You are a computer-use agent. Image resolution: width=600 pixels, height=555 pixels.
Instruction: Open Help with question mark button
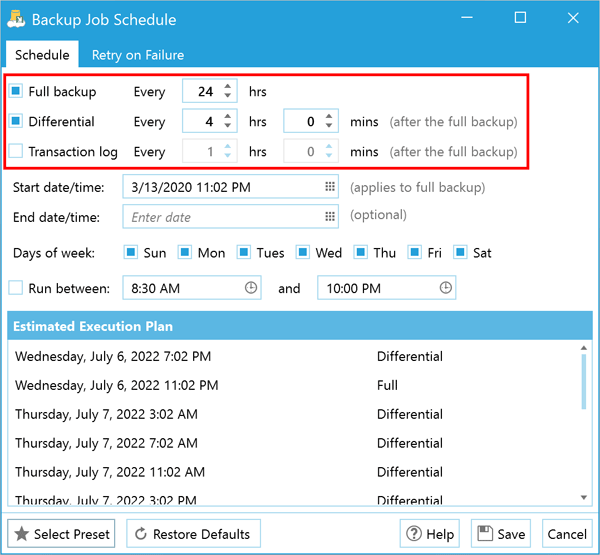[430, 534]
